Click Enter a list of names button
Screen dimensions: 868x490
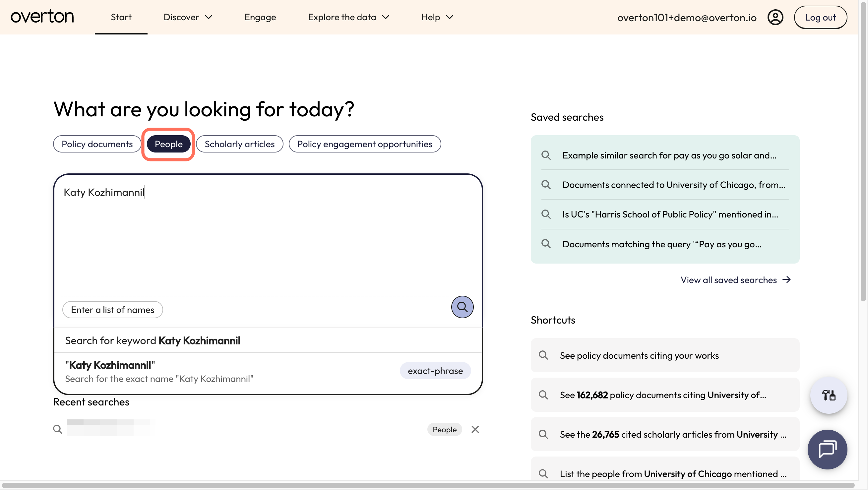point(112,309)
